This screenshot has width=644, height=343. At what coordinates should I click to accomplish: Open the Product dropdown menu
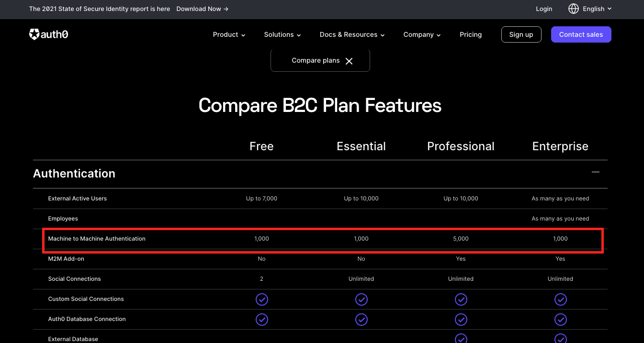tap(229, 34)
